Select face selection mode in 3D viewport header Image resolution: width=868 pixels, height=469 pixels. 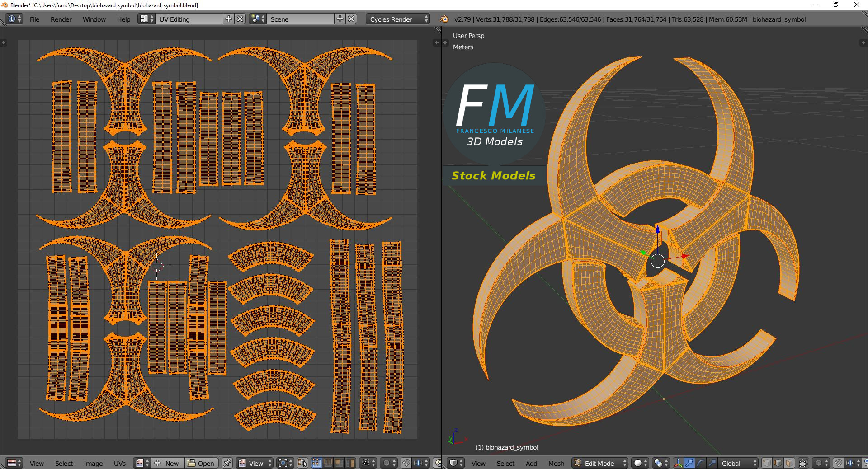point(789,463)
